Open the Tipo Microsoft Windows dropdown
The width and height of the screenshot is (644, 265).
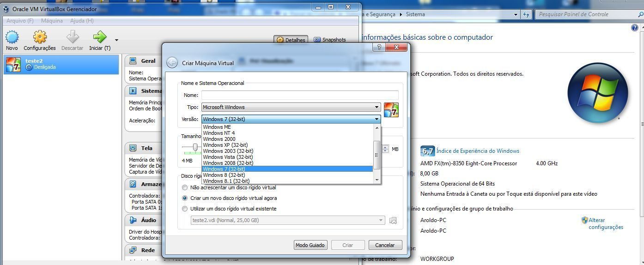pos(291,107)
